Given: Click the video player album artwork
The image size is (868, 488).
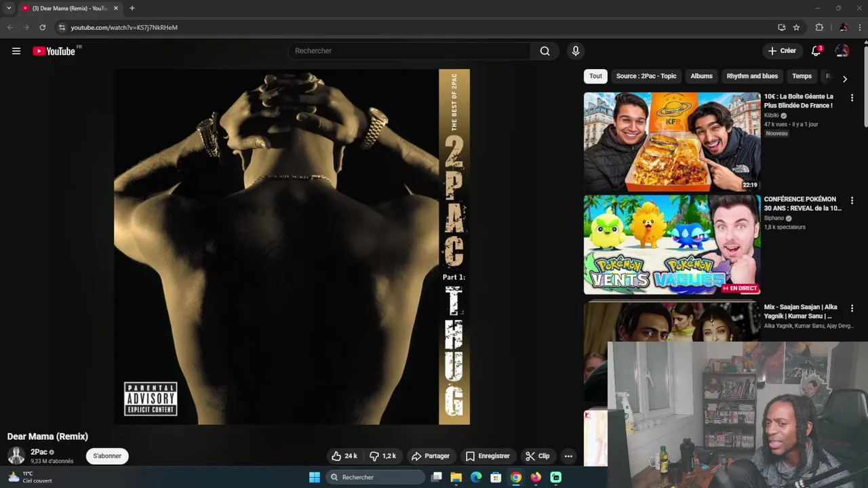Looking at the screenshot, I should point(292,247).
